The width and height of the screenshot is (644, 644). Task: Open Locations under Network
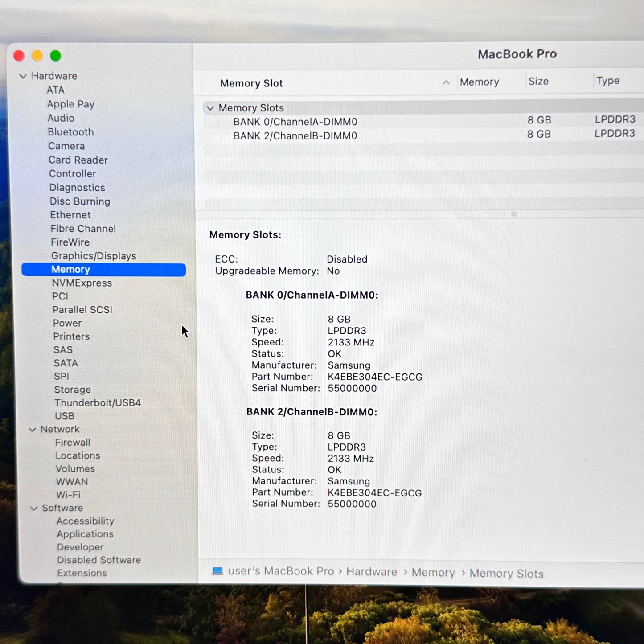click(78, 455)
